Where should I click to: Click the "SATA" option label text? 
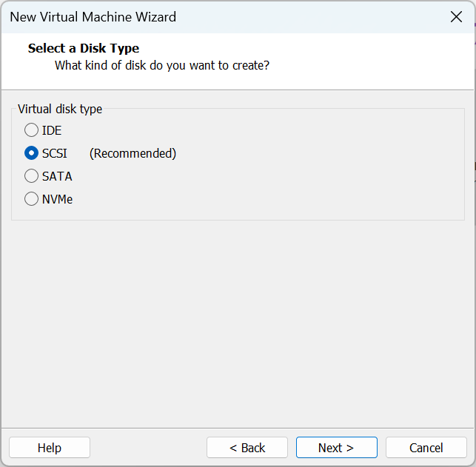point(57,176)
